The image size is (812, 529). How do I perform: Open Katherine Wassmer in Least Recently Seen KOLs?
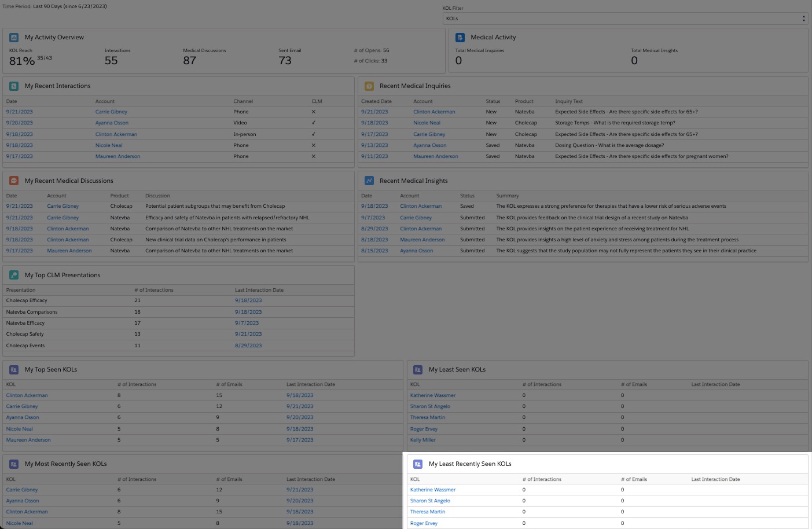tap(432, 490)
